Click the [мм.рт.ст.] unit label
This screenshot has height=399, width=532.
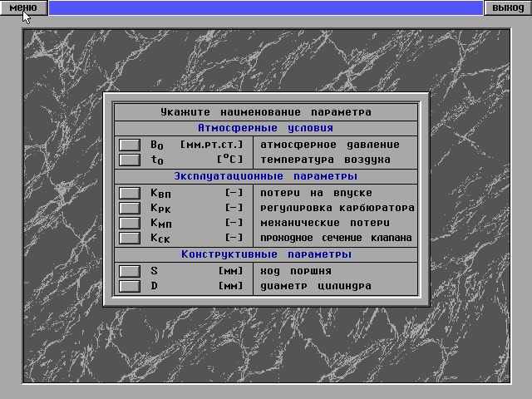coord(212,145)
